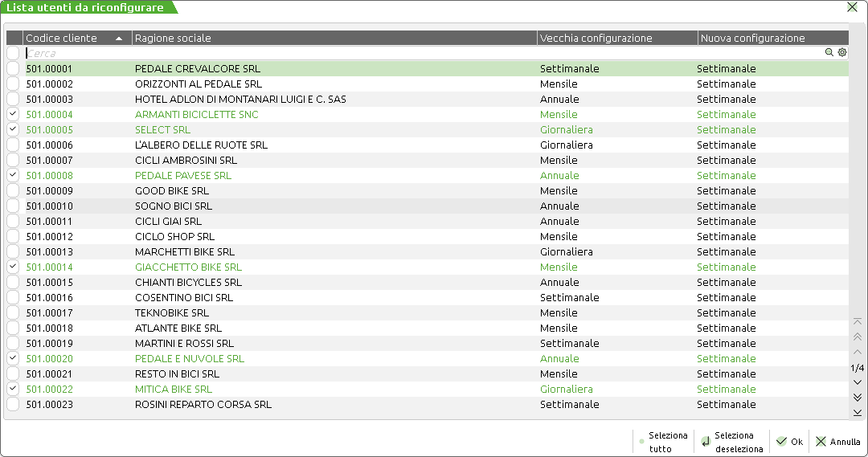Click the Nuova configurazione column header
Viewport: 868px width, 457px height.
pyautogui.click(x=772, y=39)
